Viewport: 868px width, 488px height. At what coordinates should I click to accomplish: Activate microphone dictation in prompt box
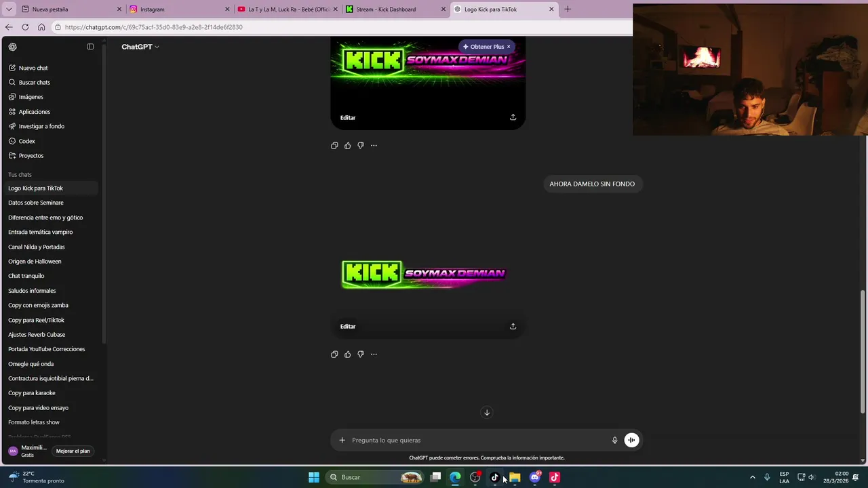614,440
